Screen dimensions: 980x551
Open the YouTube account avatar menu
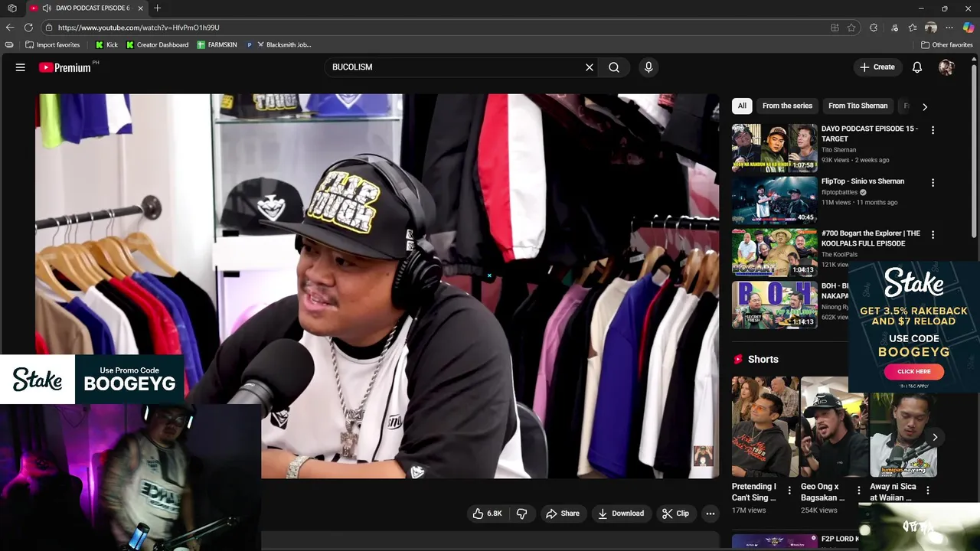(946, 67)
